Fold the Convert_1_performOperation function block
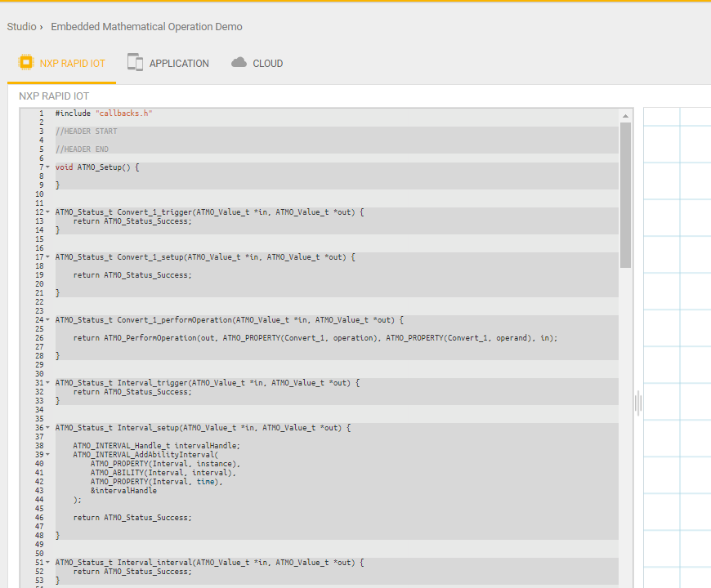The image size is (711, 588). click(x=48, y=320)
